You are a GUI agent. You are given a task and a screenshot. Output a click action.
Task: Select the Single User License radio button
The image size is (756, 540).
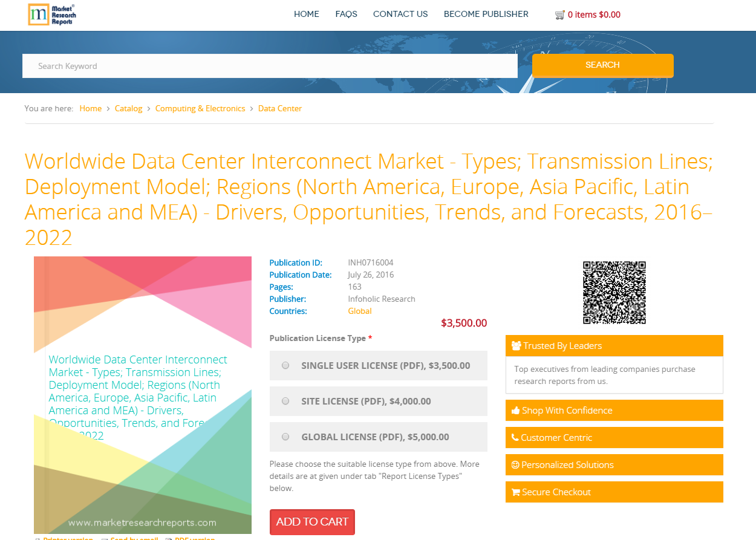click(x=285, y=365)
